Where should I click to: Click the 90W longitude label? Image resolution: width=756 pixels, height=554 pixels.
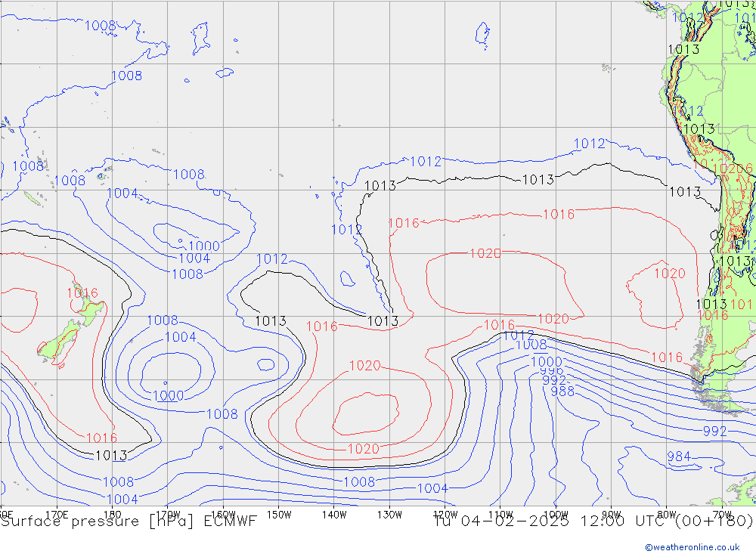[611, 514]
